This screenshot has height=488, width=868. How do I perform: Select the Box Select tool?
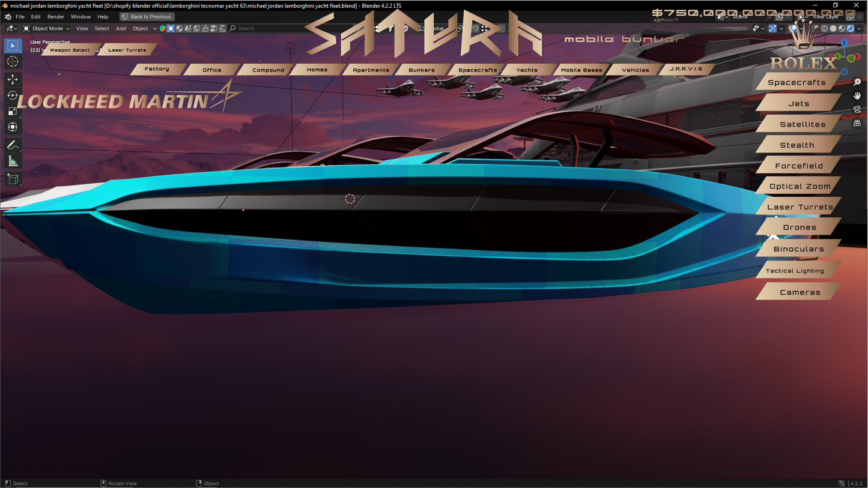point(13,46)
